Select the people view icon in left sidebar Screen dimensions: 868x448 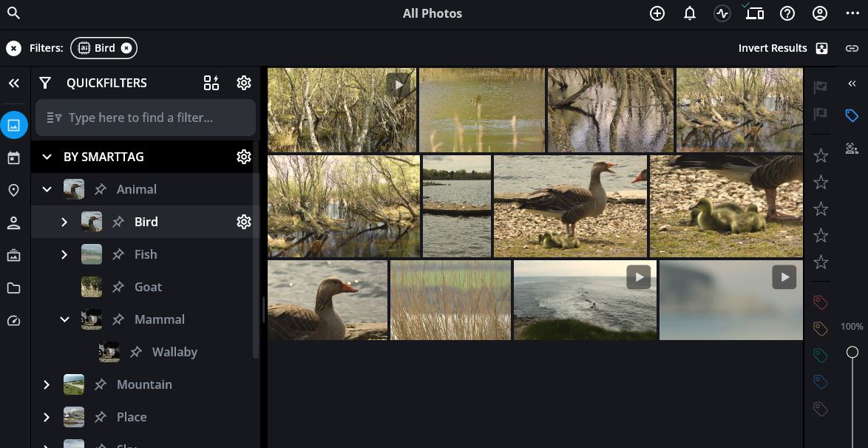coord(13,223)
